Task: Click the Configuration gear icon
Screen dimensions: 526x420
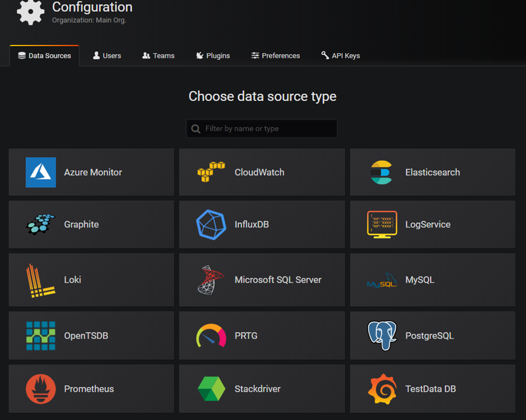Action: pyautogui.click(x=30, y=12)
